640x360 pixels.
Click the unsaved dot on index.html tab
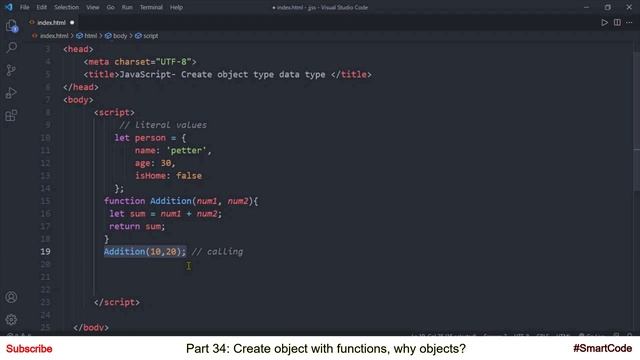point(72,22)
